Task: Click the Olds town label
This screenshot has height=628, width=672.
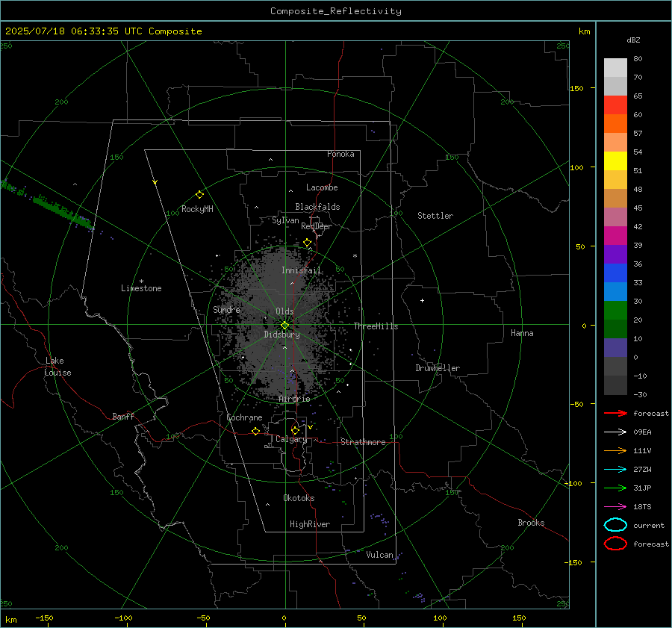Action: 284,311
